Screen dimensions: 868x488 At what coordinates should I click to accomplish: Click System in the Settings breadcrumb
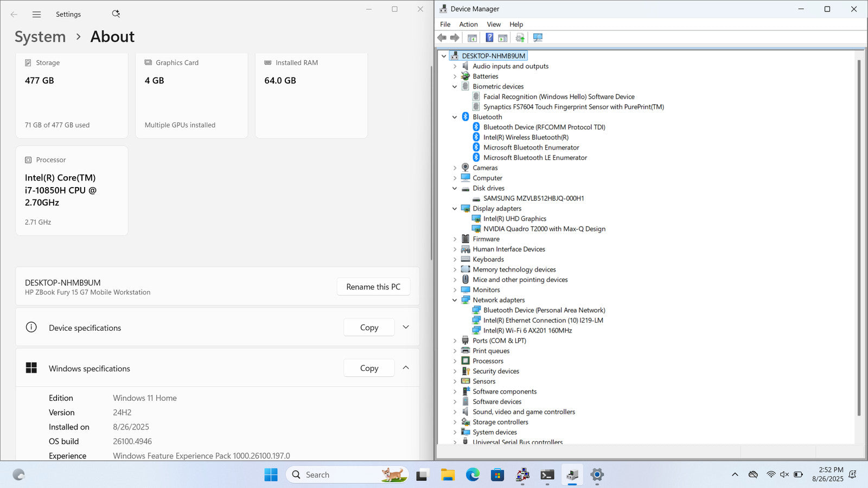[x=40, y=37]
